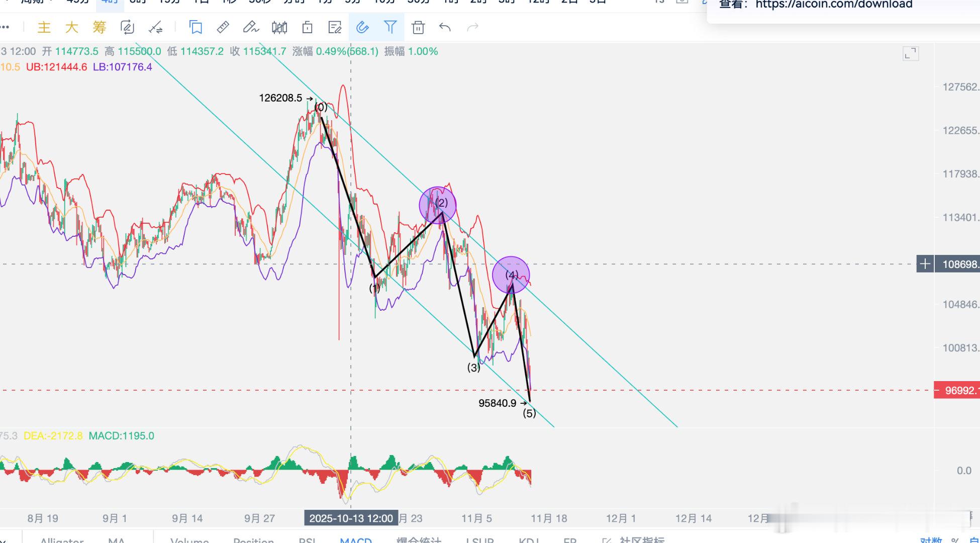Toggle the magnet snap tool
Screen dimensions: 980x543
point(362,27)
